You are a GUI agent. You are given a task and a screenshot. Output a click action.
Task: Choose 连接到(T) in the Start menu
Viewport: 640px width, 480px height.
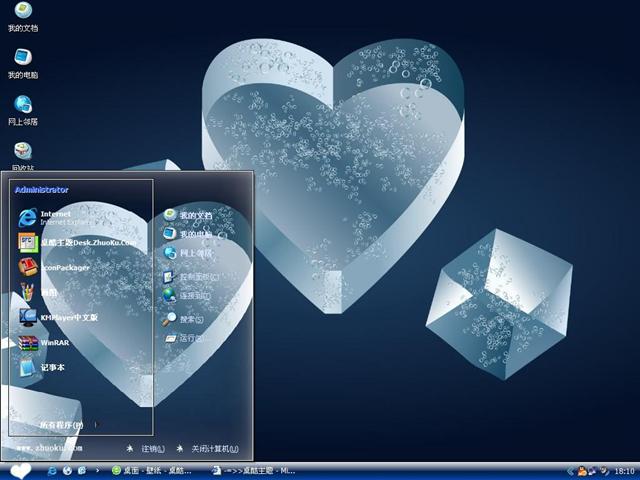187,295
